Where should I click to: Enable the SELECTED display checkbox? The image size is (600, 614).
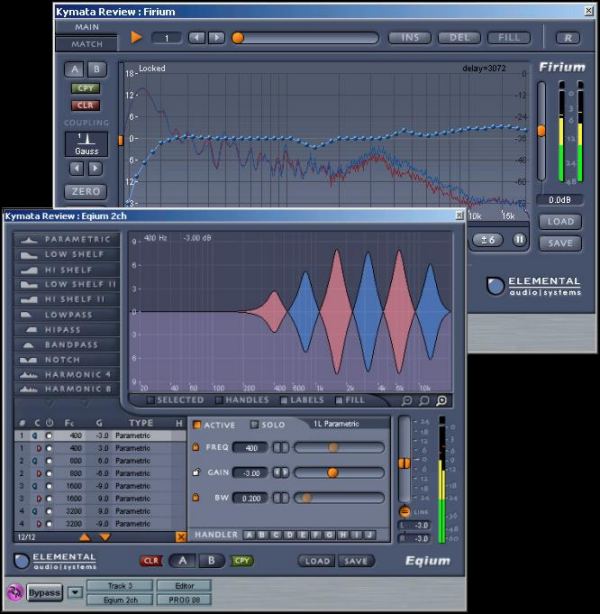(x=150, y=400)
